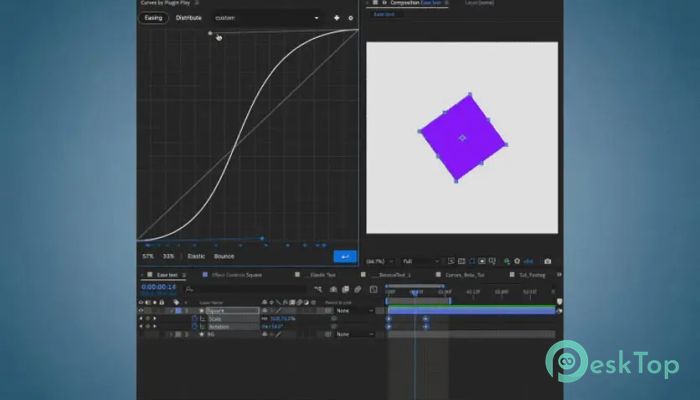Viewport: 700px width, 400px height.
Task: Open the viewer magnification dropdown
Action: 380,261
